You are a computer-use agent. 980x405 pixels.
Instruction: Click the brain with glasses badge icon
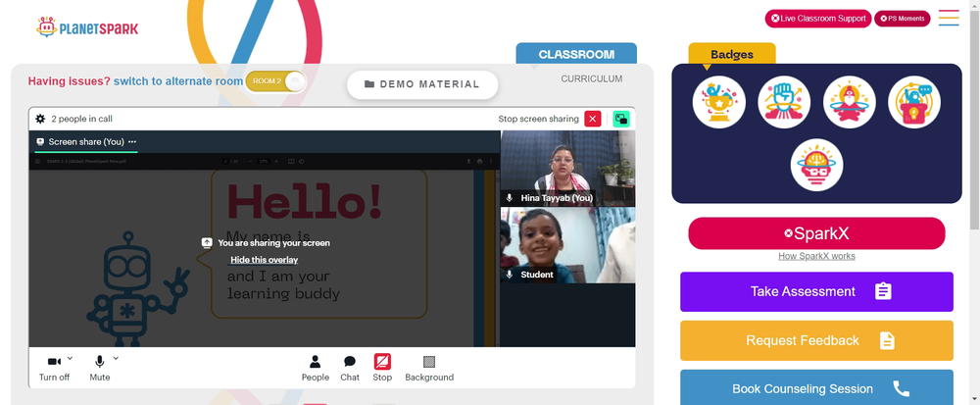point(816,165)
